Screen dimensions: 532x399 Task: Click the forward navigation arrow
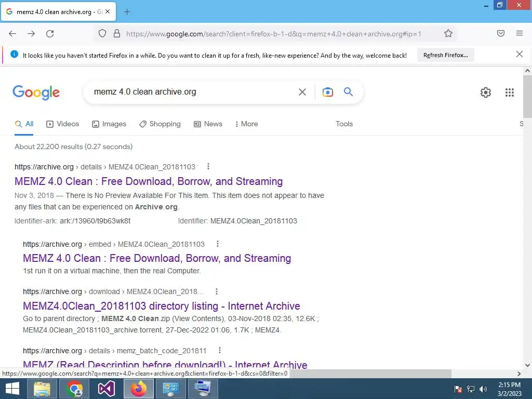31,34
